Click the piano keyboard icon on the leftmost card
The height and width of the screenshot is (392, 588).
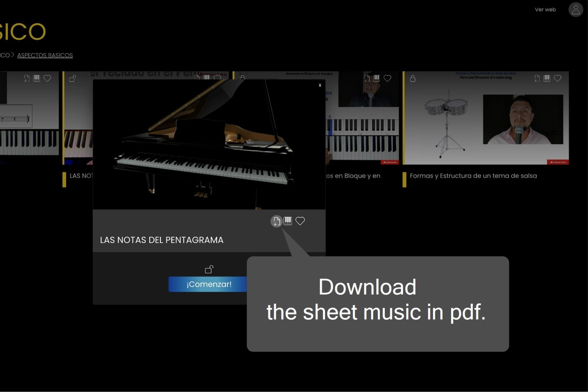pos(37,78)
